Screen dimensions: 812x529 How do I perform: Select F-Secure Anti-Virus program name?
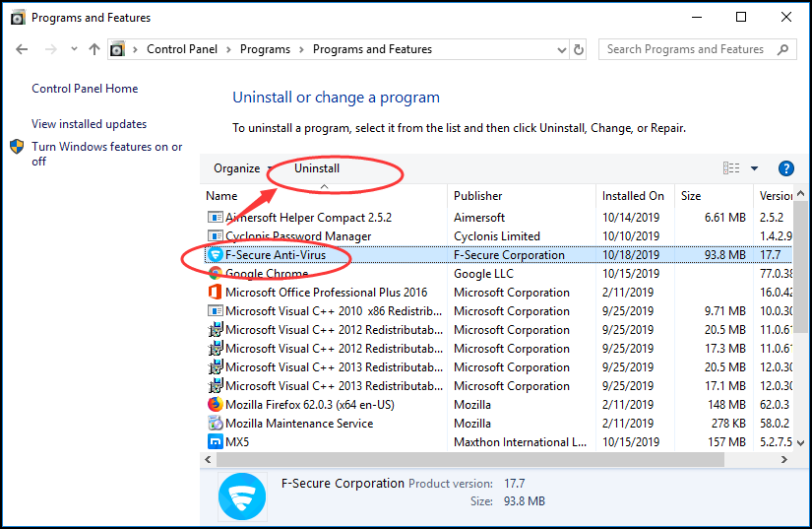click(276, 255)
